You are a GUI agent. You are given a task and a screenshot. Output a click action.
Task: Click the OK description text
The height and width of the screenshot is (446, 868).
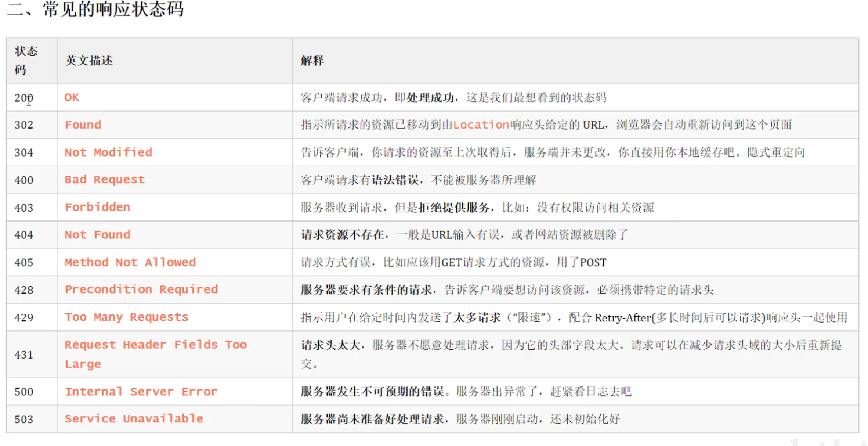coord(72,97)
